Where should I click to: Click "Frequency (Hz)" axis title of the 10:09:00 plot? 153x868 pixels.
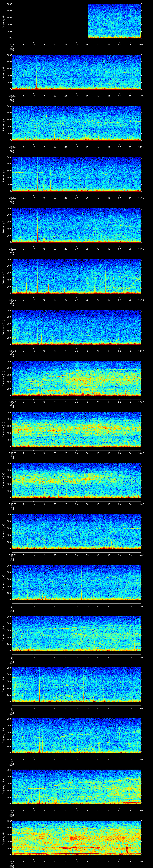(3, 21)
